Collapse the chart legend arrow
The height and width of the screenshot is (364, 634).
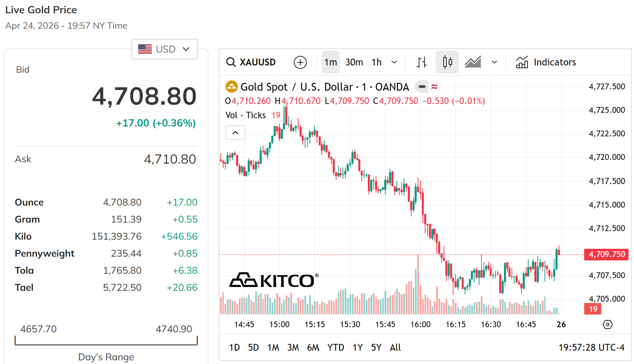pyautogui.click(x=235, y=133)
